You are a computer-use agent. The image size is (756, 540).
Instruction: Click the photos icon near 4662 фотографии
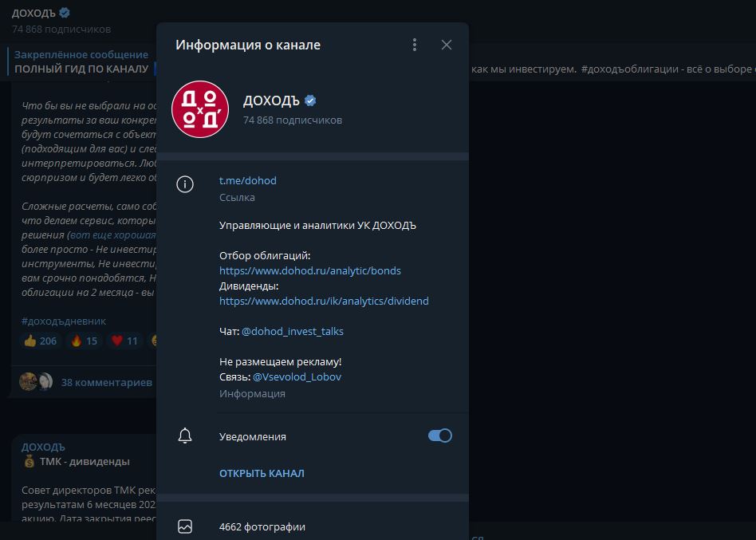(x=185, y=526)
